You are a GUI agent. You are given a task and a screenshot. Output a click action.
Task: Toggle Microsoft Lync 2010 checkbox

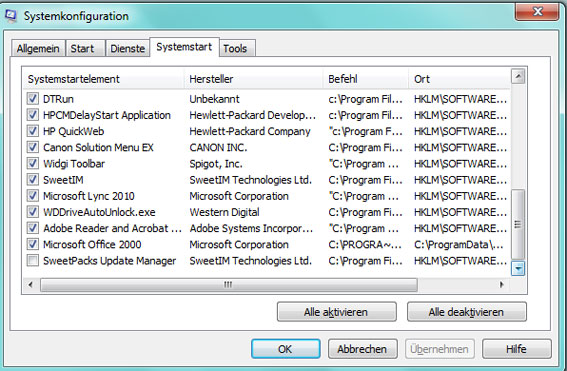click(x=33, y=196)
